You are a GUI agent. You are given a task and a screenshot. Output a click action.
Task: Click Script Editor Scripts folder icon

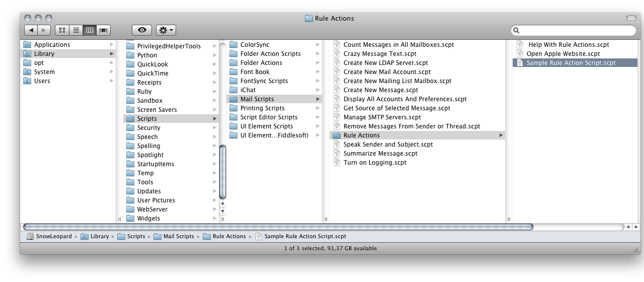233,117
